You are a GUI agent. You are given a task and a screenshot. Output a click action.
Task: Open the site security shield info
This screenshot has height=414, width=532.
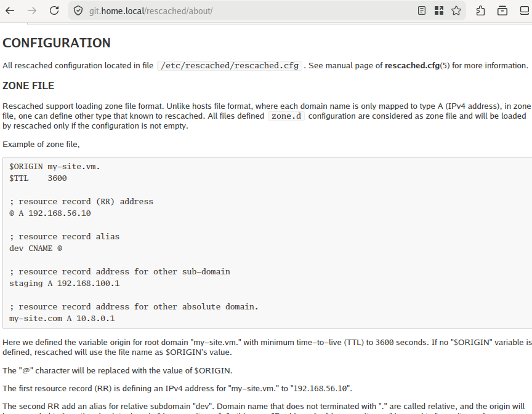[x=78, y=11]
